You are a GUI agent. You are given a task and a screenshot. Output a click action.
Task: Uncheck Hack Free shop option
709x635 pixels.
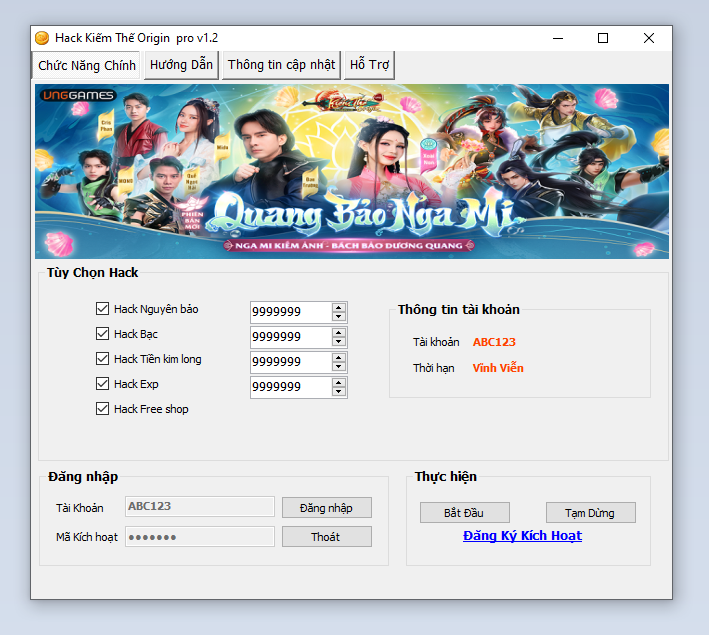pos(102,409)
